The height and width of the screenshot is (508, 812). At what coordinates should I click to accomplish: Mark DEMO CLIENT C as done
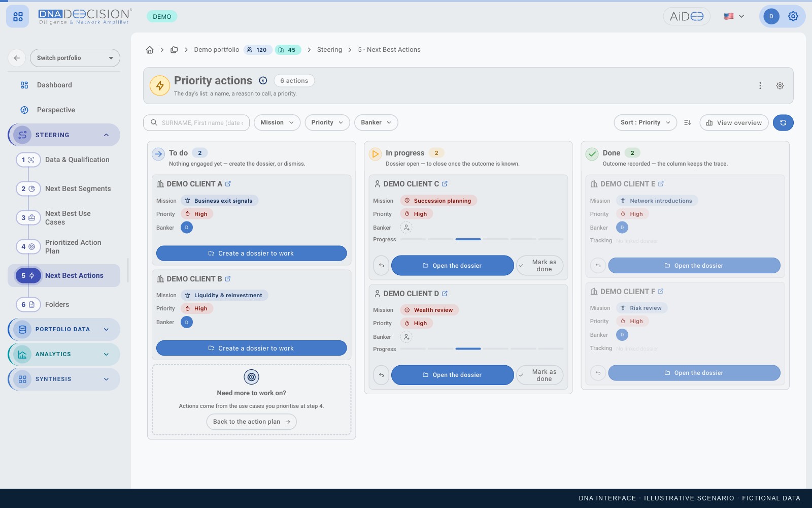[x=540, y=265]
